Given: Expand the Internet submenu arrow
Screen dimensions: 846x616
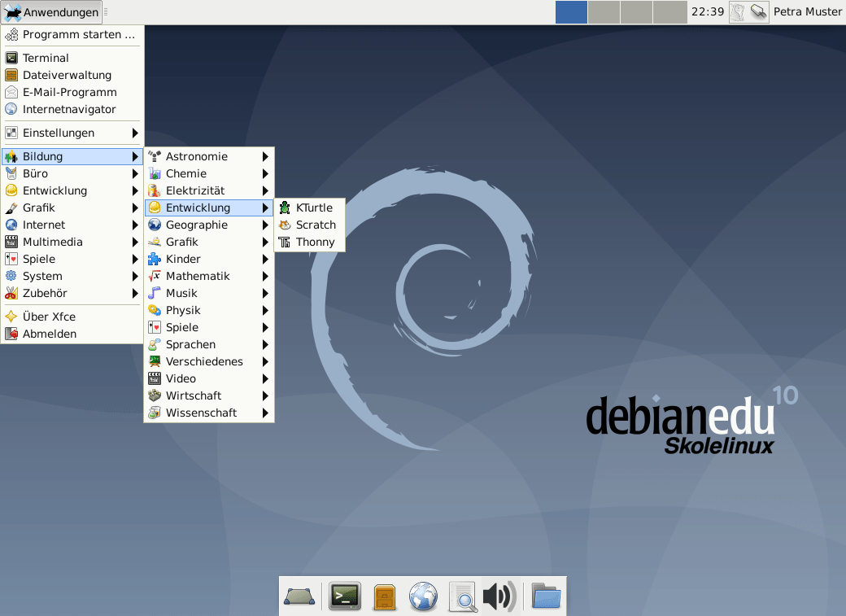Looking at the screenshot, I should click(135, 225).
